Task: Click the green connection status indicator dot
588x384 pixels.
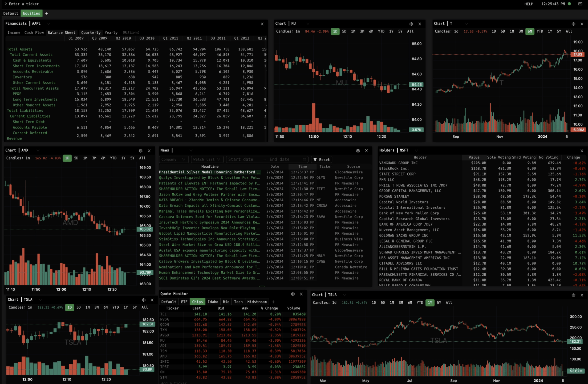Action: [x=569, y=4]
